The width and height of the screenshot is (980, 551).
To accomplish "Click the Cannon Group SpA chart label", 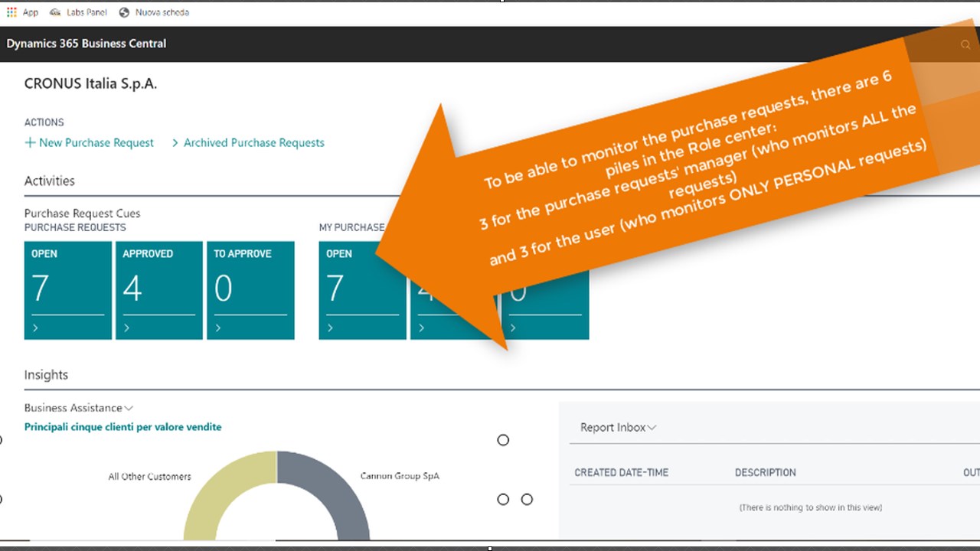I will [400, 476].
